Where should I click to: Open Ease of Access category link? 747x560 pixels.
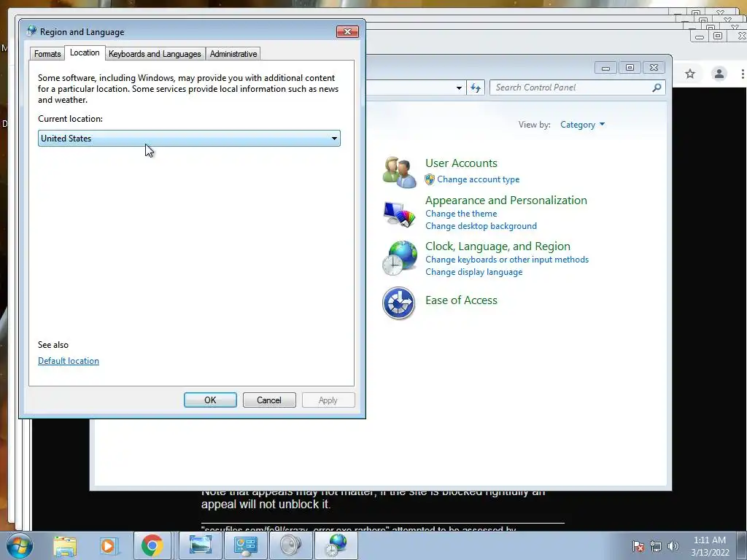(x=461, y=300)
